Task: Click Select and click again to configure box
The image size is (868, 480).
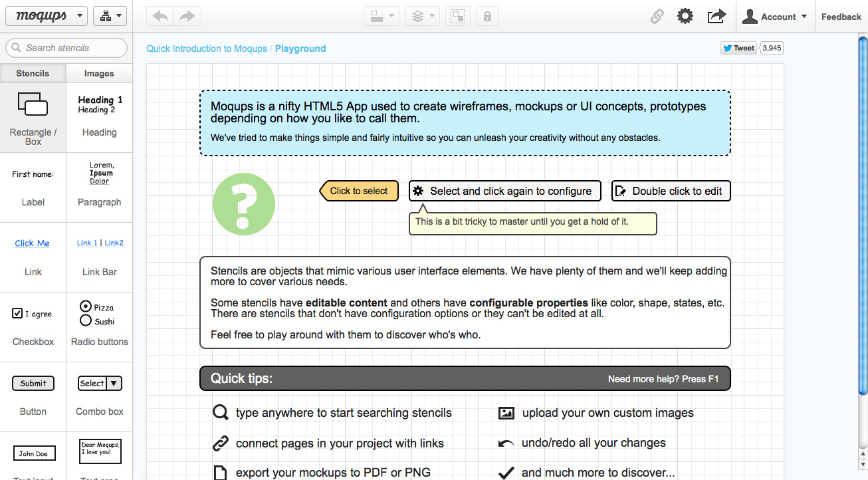Action: tap(505, 191)
